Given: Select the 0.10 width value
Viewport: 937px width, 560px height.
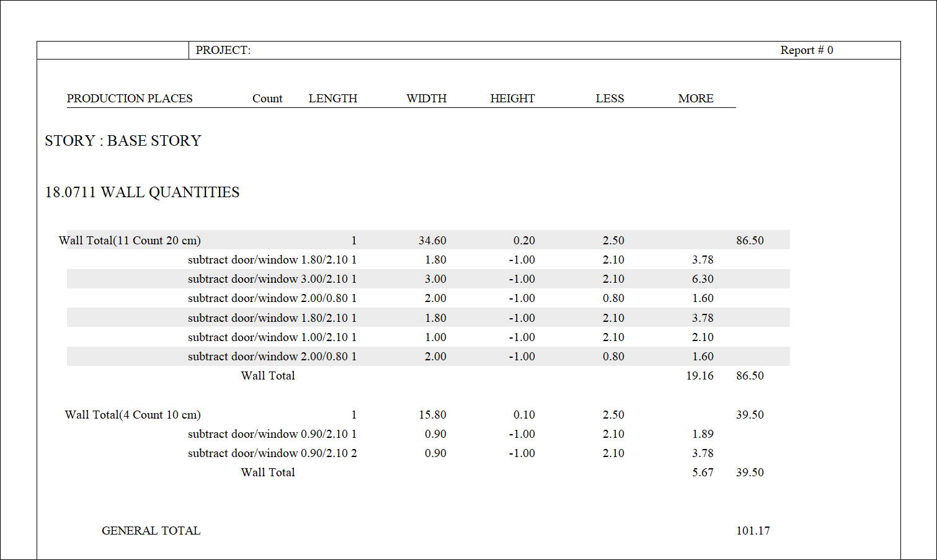Looking at the screenshot, I should point(524,415).
